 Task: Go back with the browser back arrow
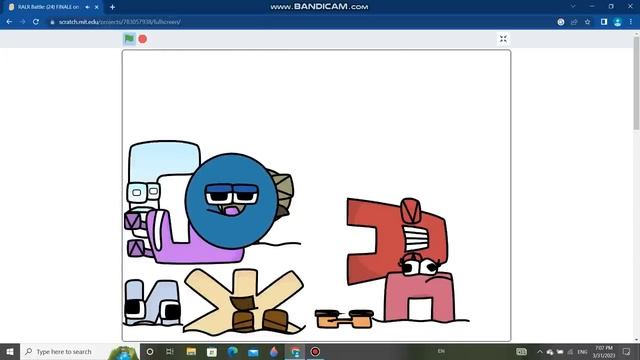tap(9, 22)
